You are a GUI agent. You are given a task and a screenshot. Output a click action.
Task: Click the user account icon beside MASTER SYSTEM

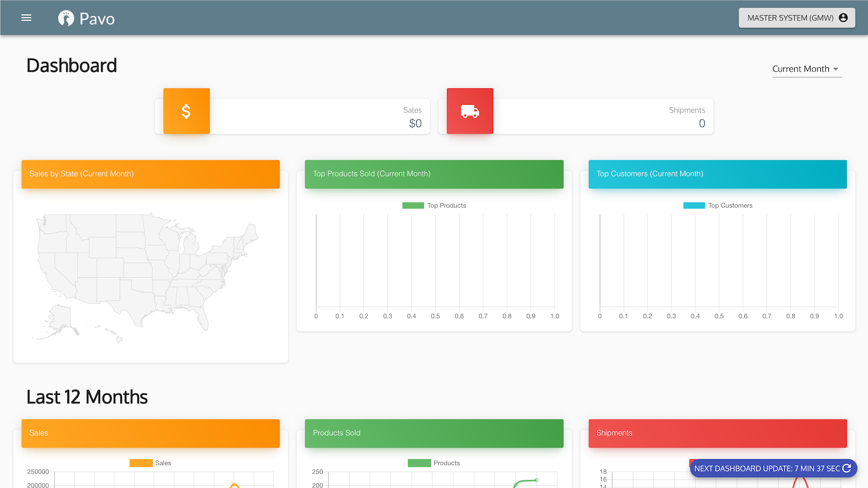click(844, 17)
